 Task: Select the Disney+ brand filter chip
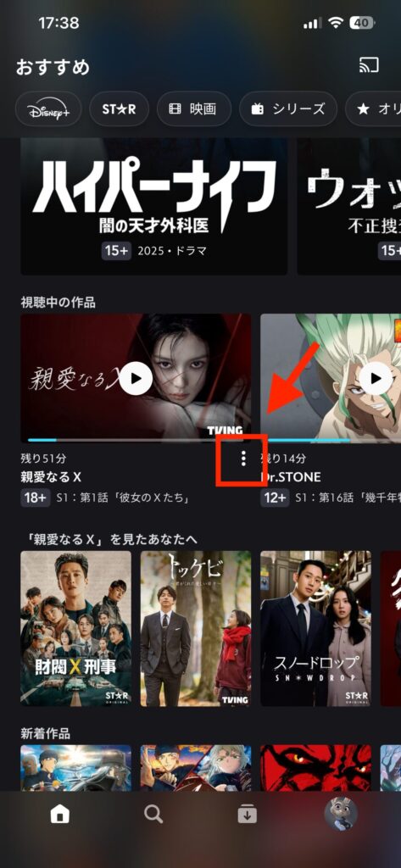coord(48,109)
